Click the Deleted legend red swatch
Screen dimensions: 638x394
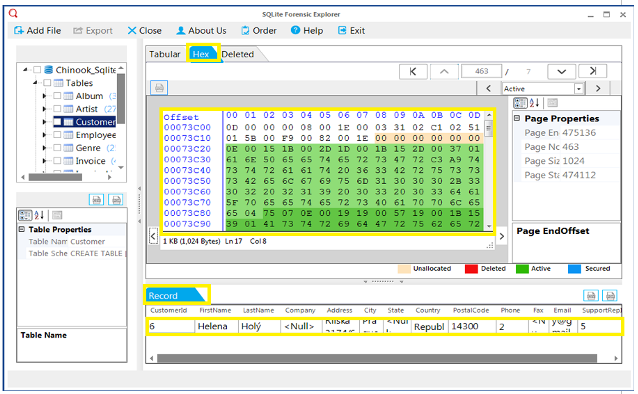(471, 269)
